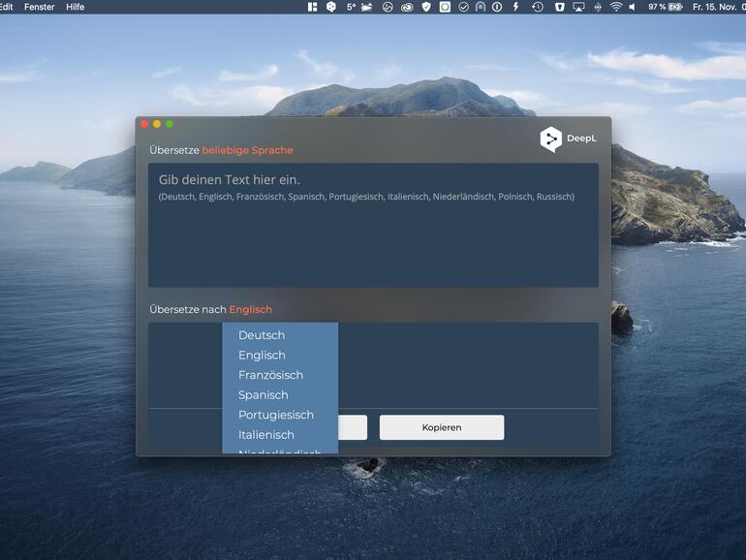Open the Fenster menu
The image size is (746, 560).
tap(40, 7)
